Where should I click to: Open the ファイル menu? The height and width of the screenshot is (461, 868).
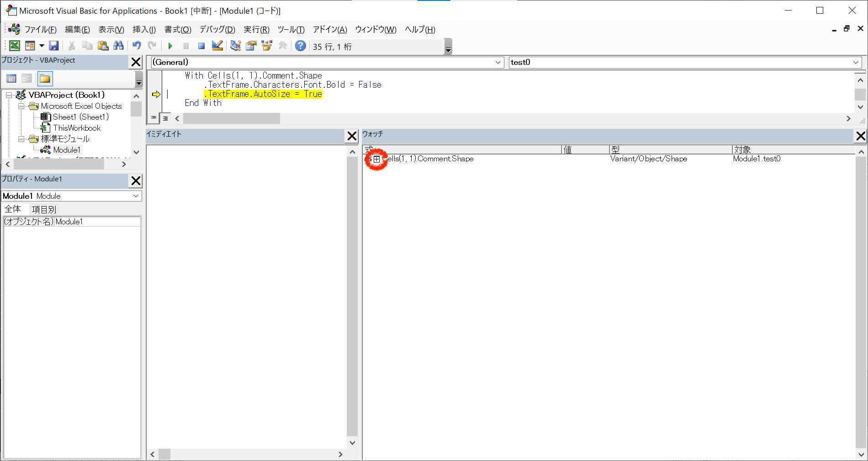[40, 30]
